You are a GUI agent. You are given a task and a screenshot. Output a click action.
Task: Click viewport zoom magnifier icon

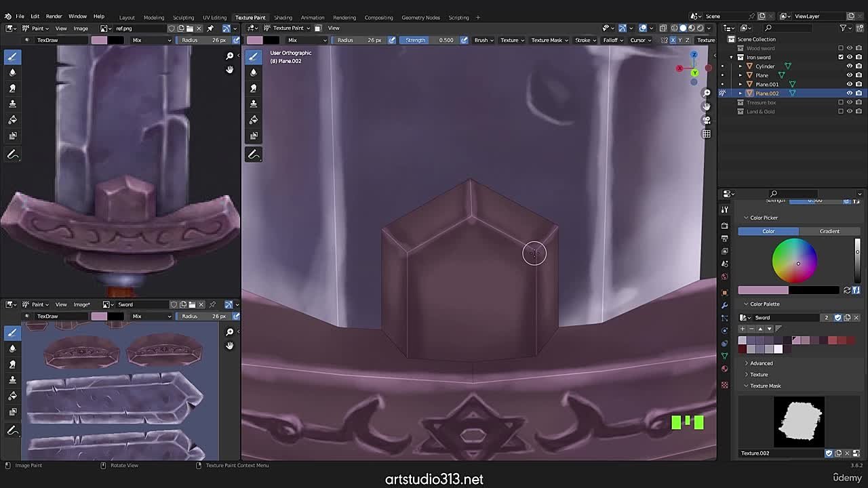tap(707, 93)
